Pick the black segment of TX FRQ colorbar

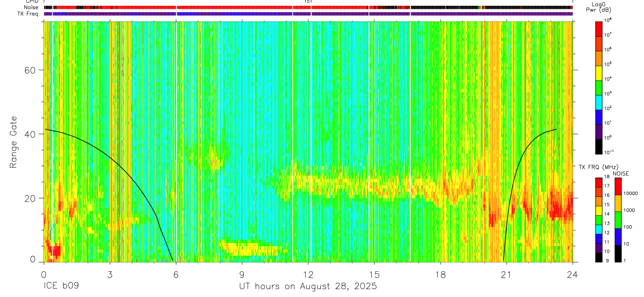598,257
